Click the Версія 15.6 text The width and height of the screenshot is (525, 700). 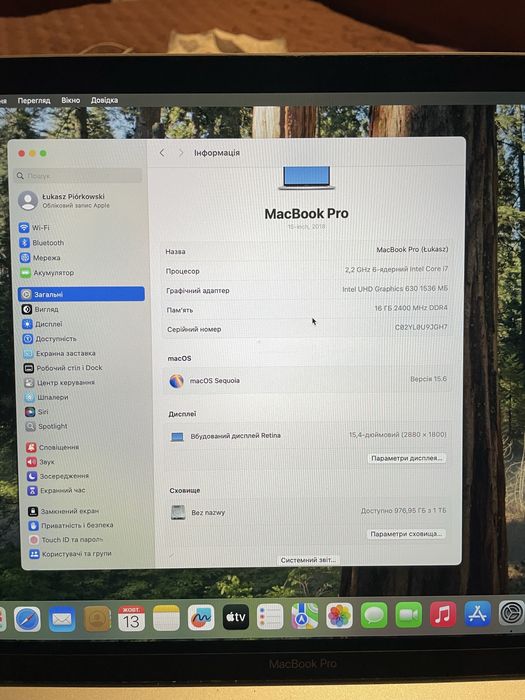pyautogui.click(x=428, y=379)
